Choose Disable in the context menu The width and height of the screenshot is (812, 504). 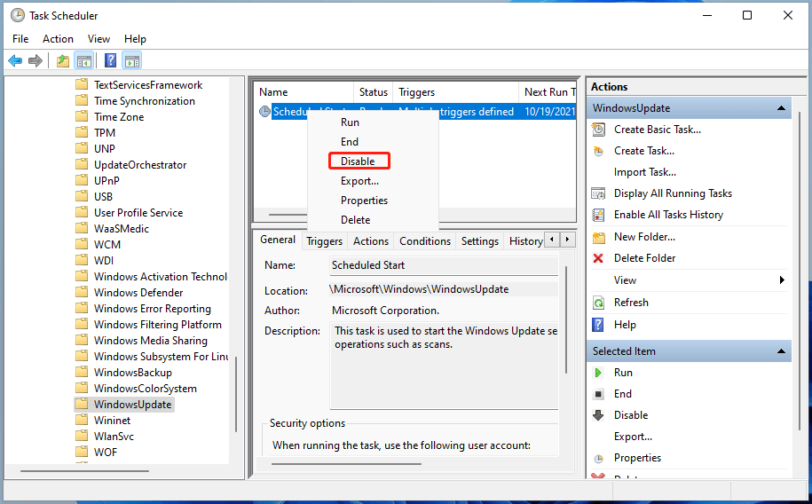(358, 161)
